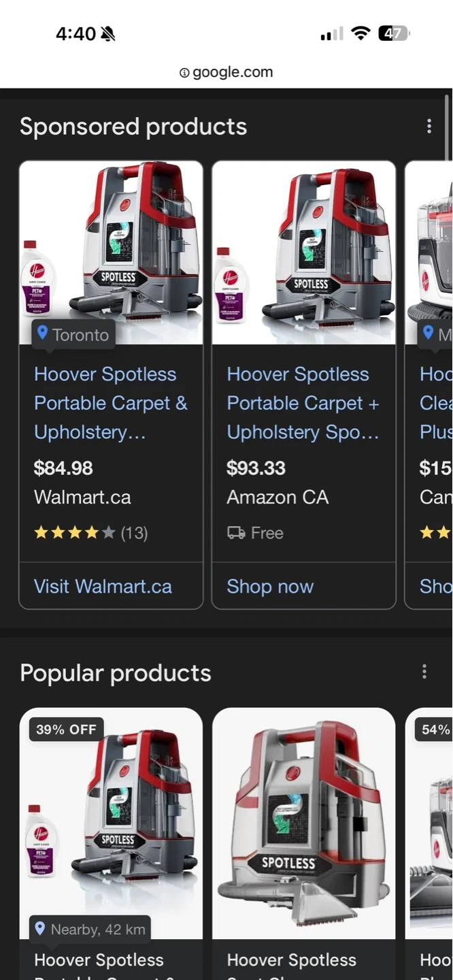Tap the site info icon beside google.com
Image resolution: width=453 pixels, height=980 pixels.
[x=184, y=73]
